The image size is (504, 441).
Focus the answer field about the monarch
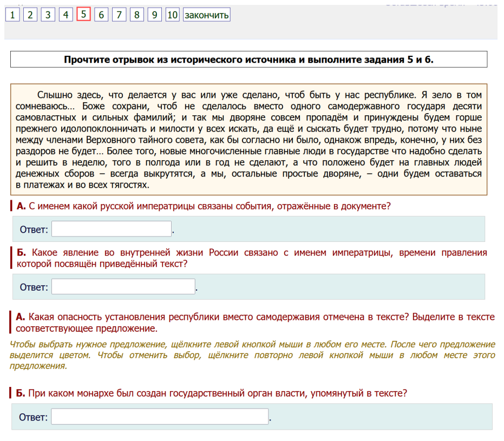pos(160,417)
